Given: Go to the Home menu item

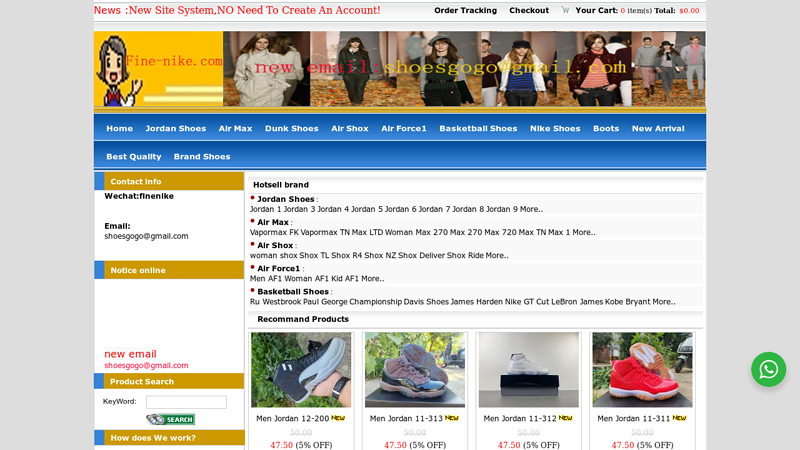Looking at the screenshot, I should click(x=119, y=129).
